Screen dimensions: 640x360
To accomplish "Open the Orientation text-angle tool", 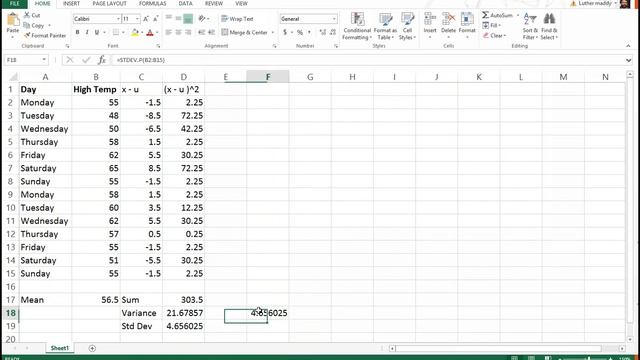I will pos(202,19).
